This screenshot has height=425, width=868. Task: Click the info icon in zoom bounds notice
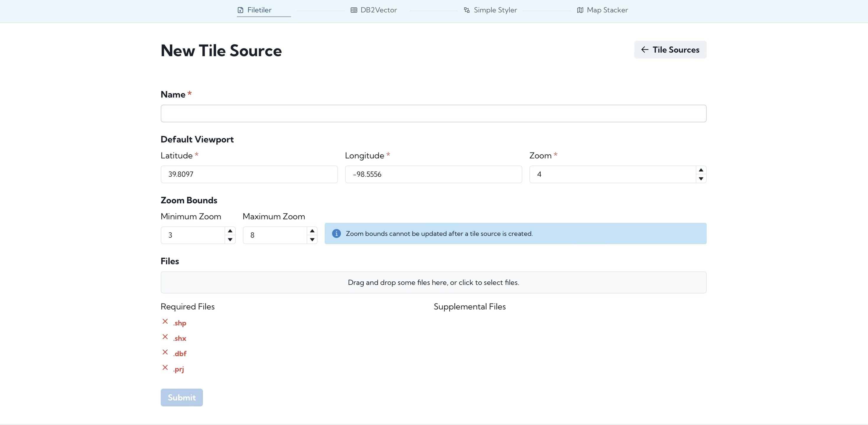coord(336,233)
